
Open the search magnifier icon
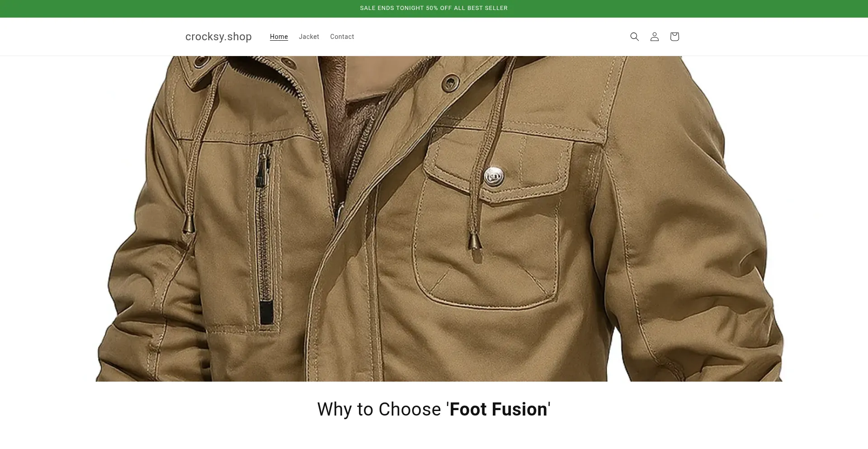634,37
